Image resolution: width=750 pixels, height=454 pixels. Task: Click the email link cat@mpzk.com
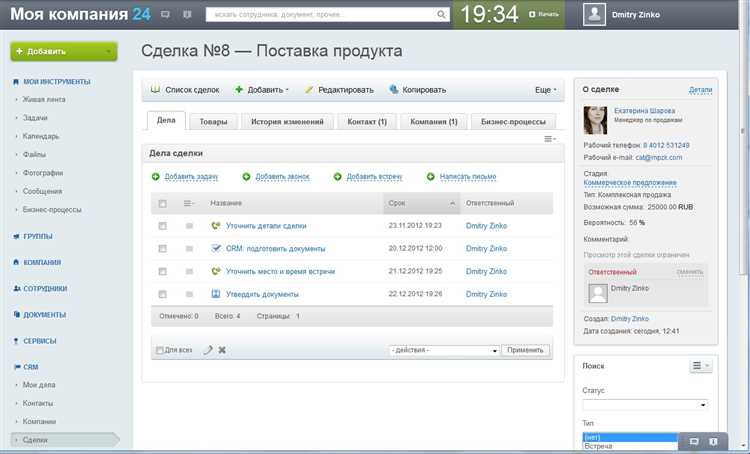[x=659, y=157]
